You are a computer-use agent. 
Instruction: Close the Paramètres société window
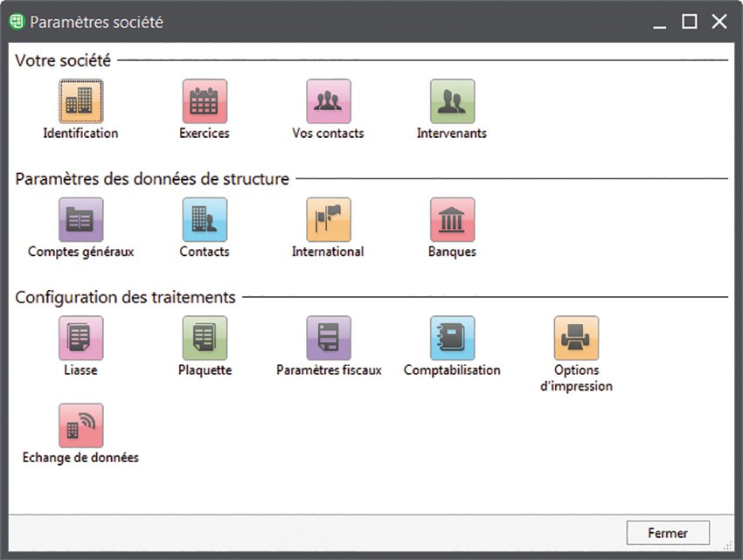(719, 22)
